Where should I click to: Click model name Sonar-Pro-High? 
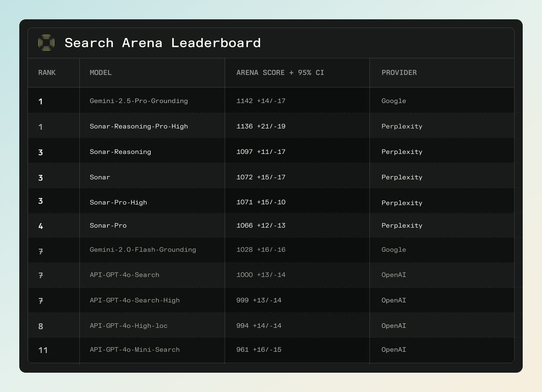pos(118,202)
